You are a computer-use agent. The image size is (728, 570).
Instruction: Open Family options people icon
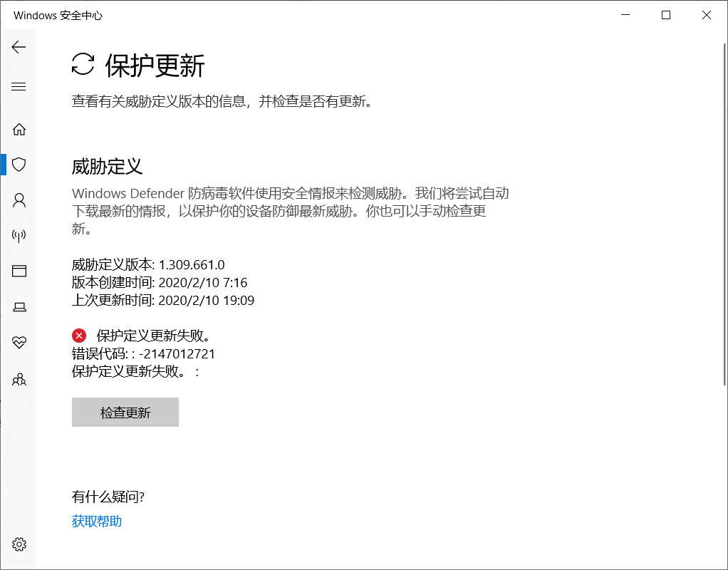pos(19,379)
